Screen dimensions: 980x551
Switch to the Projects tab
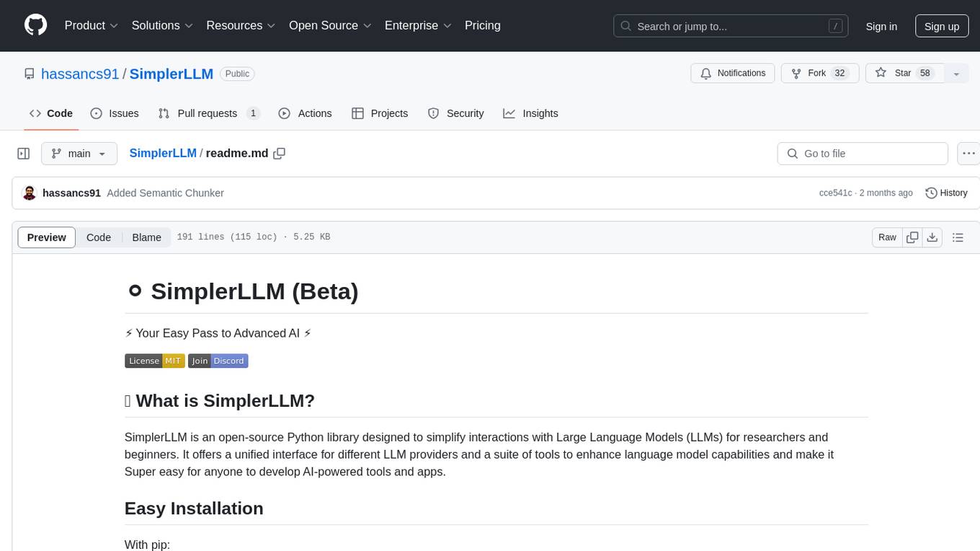(380, 113)
